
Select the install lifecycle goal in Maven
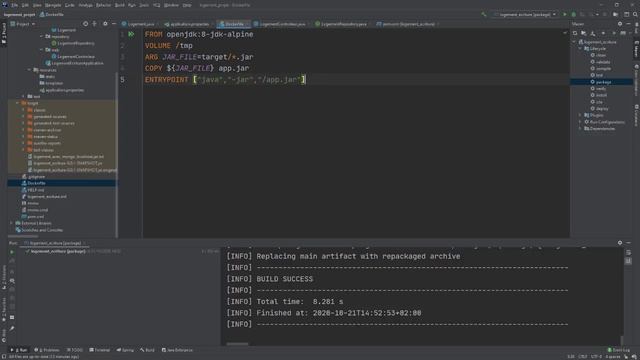[x=601, y=95]
